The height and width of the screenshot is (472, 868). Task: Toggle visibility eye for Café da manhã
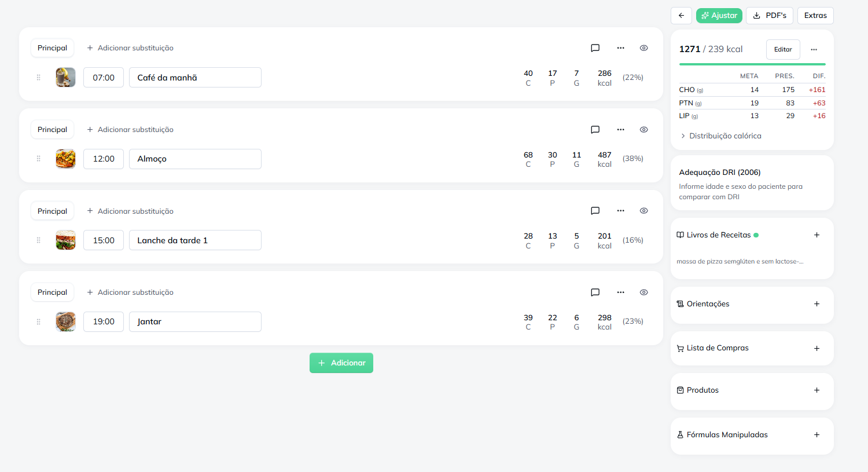click(643, 48)
